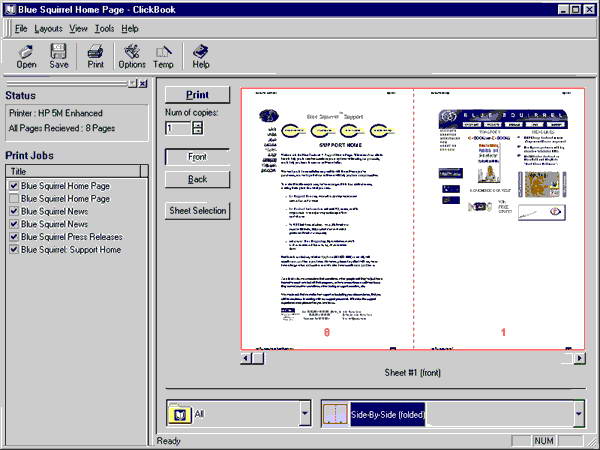Viewport: 600px width, 450px height.
Task: Click the preview scrollbar left arrow
Action: (246, 359)
